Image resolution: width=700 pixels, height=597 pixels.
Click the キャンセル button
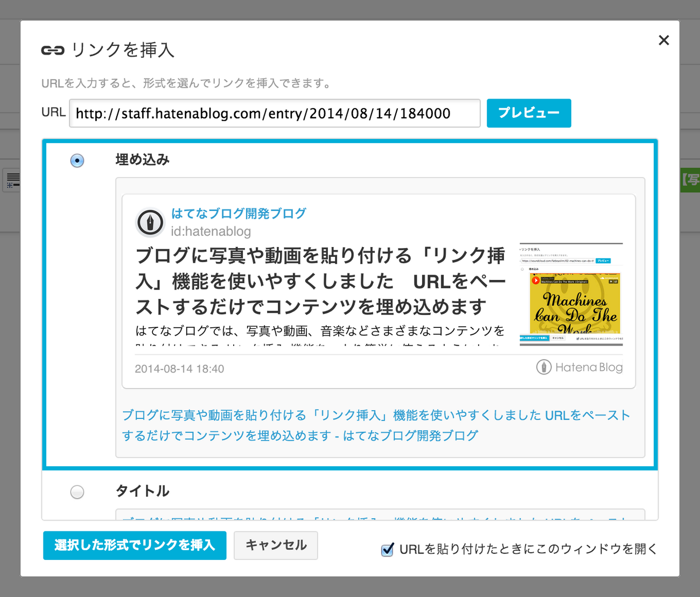[275, 545]
